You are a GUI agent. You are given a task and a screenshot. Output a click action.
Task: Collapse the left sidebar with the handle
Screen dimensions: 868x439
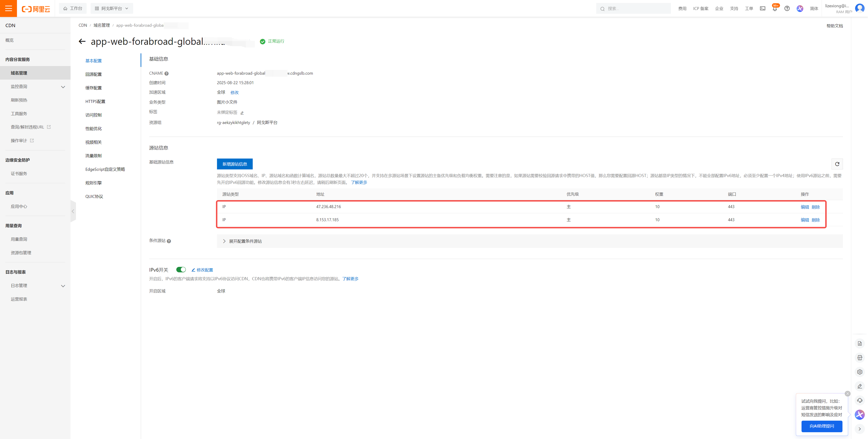click(x=73, y=211)
